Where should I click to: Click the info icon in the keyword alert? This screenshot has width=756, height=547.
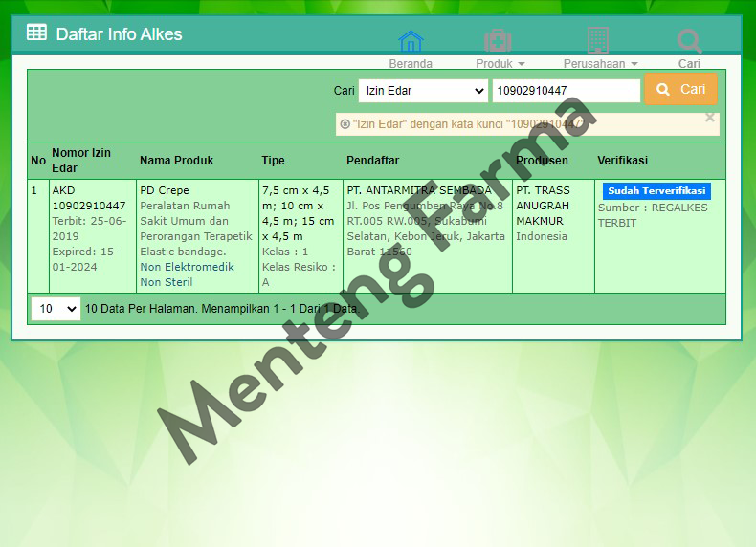pyautogui.click(x=345, y=124)
